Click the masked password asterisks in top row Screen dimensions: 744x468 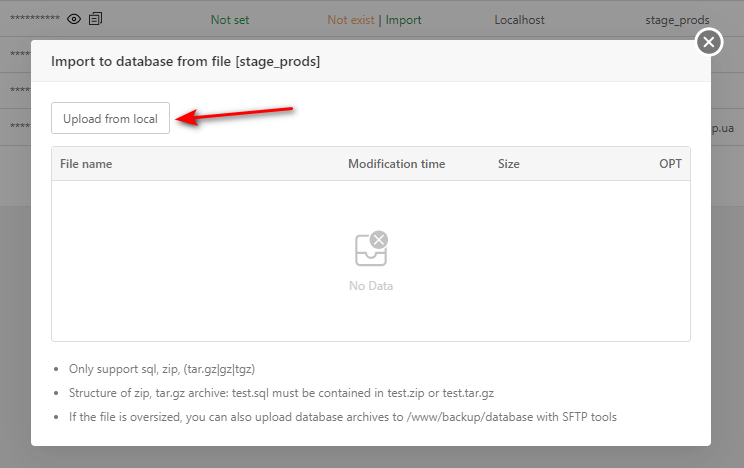pos(35,19)
